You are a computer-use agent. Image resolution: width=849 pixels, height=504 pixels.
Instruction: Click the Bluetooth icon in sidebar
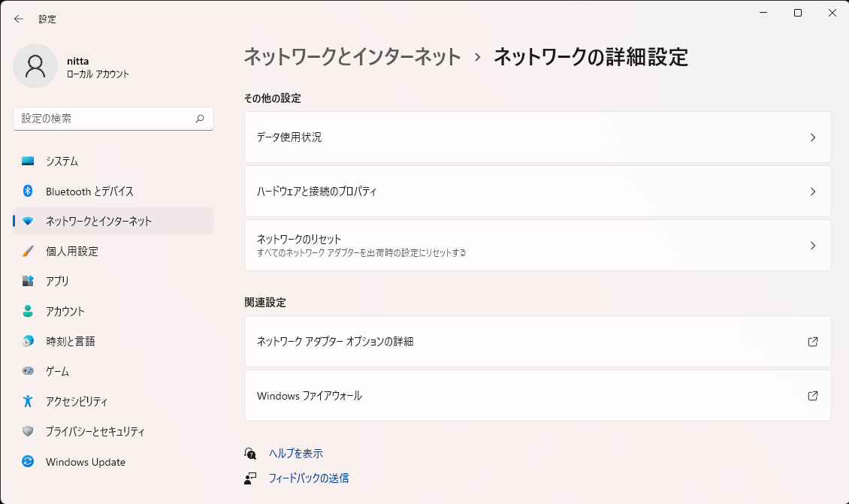tap(28, 191)
